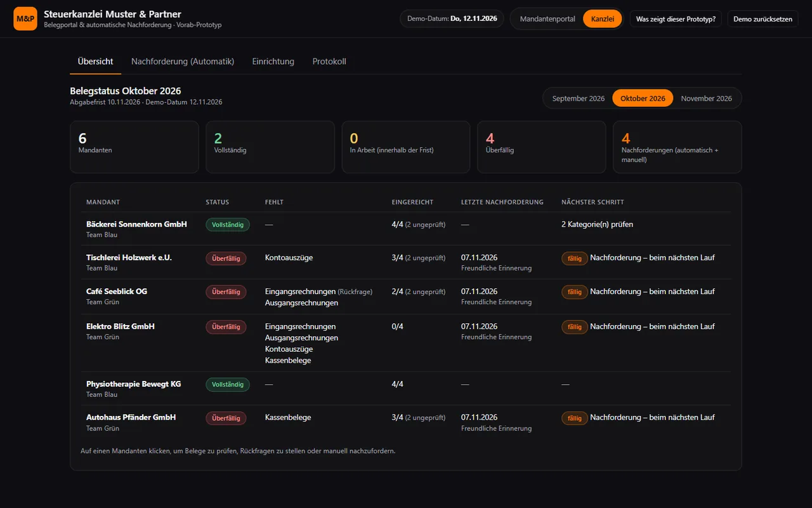Click Überfällig badge for Autohaus Pfänder

point(226,418)
